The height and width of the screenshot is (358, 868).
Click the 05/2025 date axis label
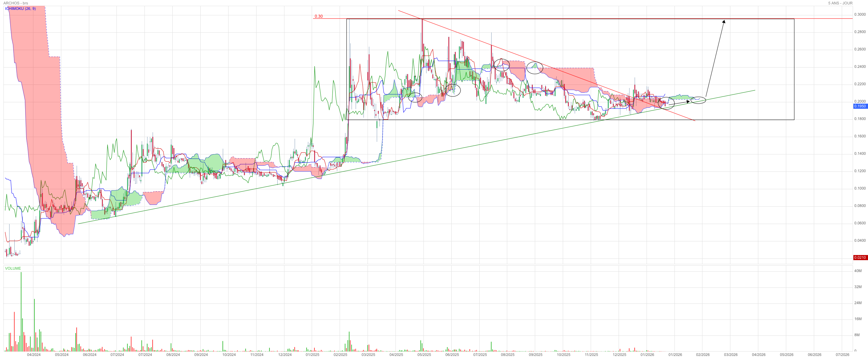(x=424, y=355)
